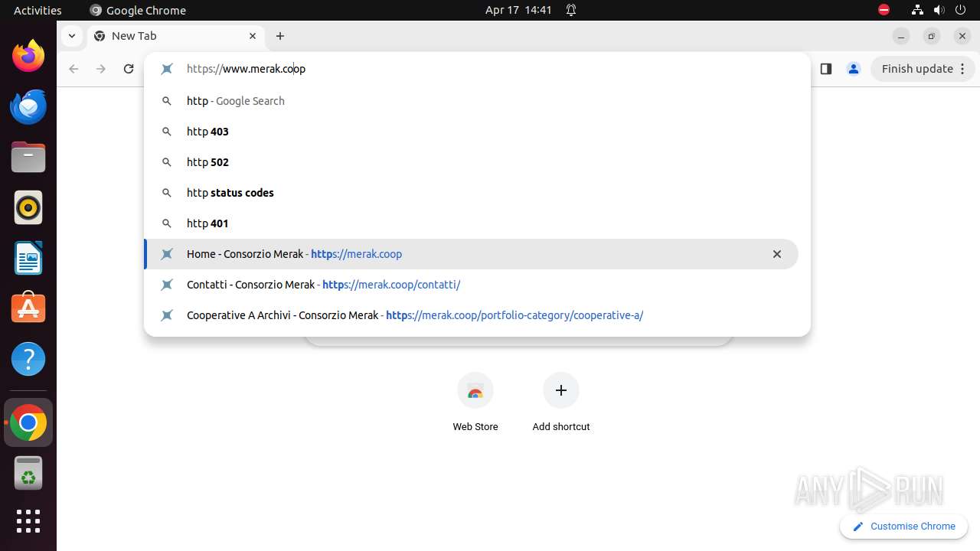This screenshot has height=551, width=980.
Task: Select 'http status codes' suggestion
Action: pos(471,193)
